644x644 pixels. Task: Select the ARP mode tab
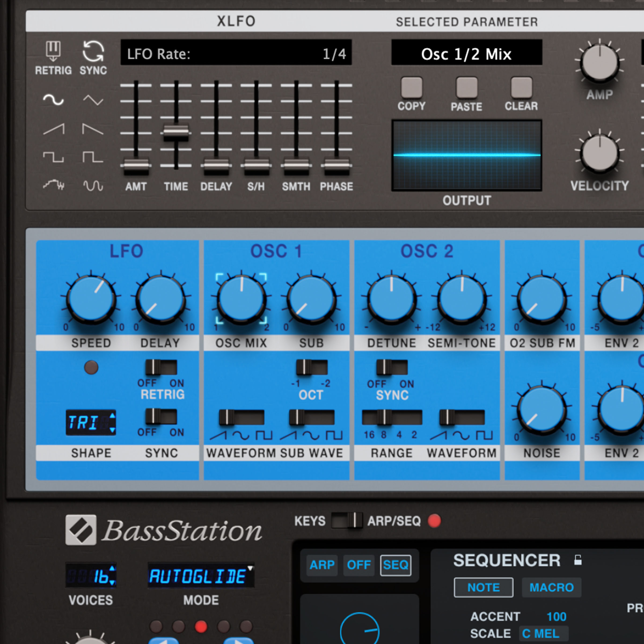click(322, 565)
